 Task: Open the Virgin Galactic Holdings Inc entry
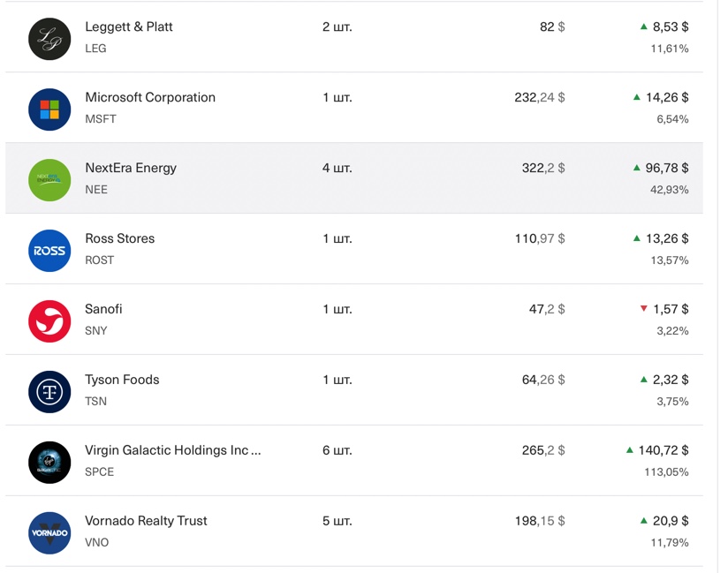coord(172,450)
